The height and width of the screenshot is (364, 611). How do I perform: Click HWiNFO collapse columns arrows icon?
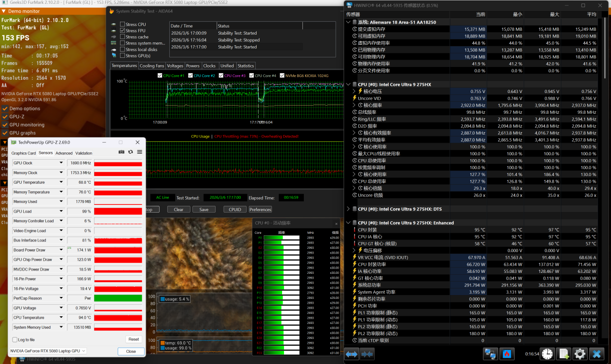[x=367, y=354]
